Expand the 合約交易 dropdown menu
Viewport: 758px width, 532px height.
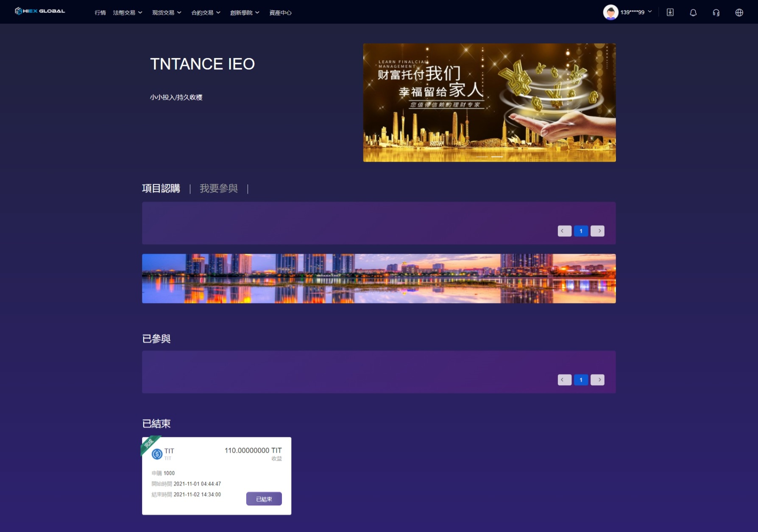(x=206, y=13)
